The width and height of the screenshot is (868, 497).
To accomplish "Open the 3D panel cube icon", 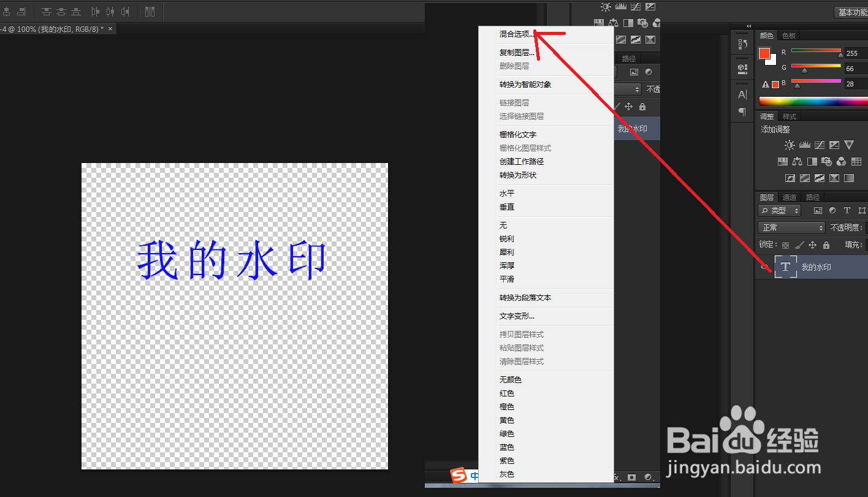I will [x=742, y=69].
